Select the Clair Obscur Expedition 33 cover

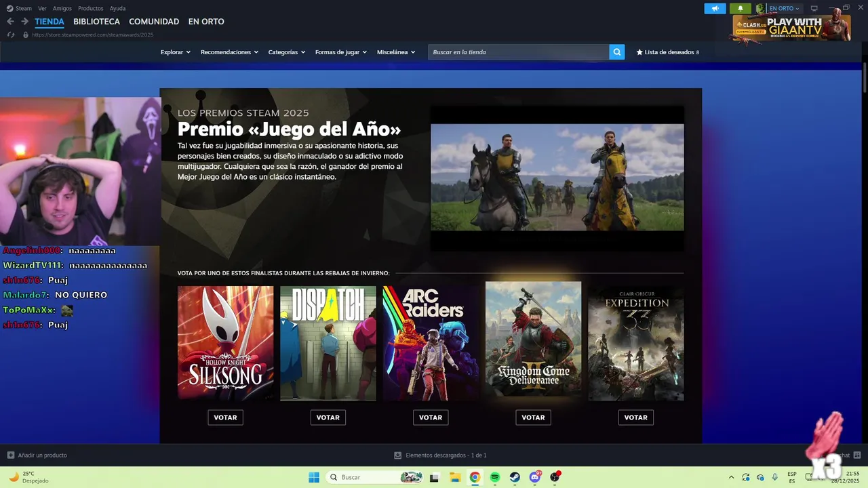click(635, 343)
